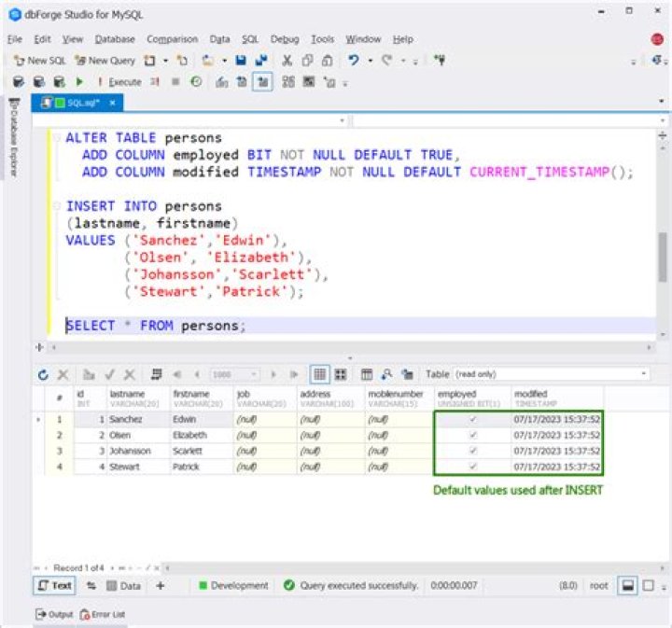The height and width of the screenshot is (628, 672).
Task: Click the split layout bottom pane icon
Action: coord(628,586)
